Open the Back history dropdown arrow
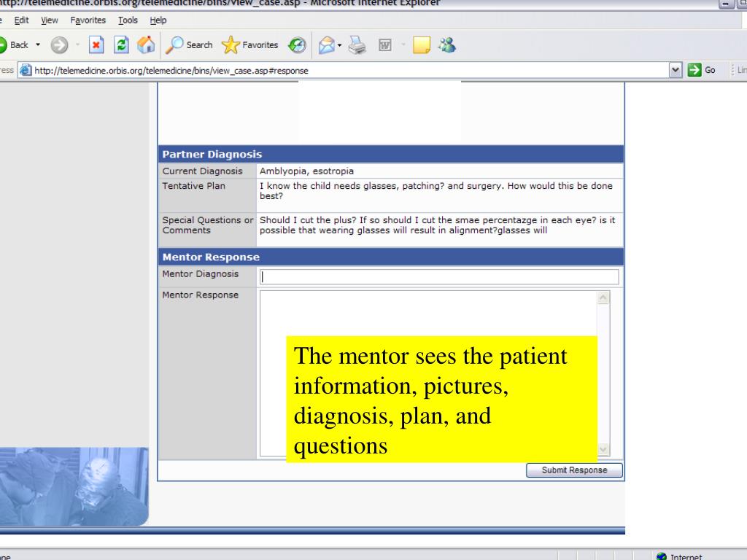Viewport: 747px width, 560px height. click(38, 45)
